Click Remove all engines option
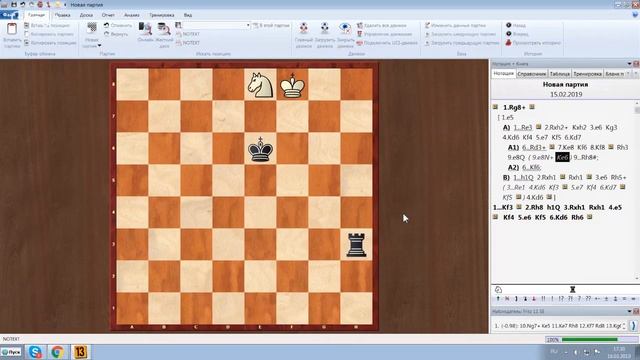This screenshot has height=360, width=640. [x=382, y=25]
